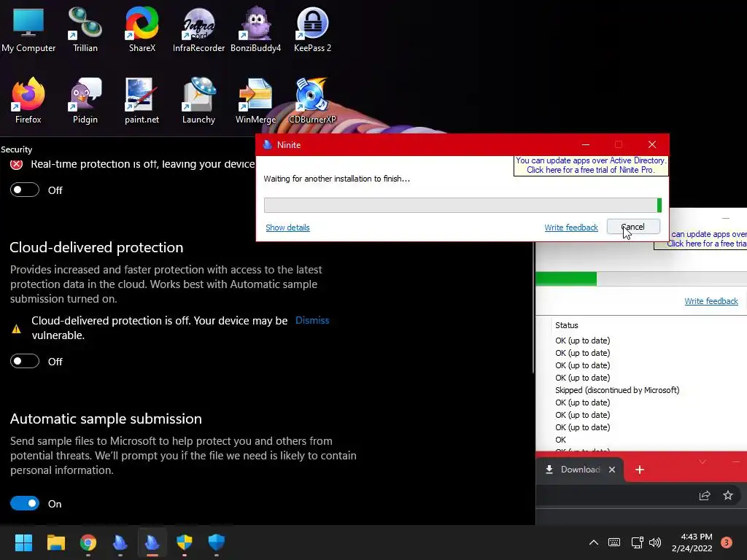The image size is (747, 560).
Task: Select the Trillian desktop shortcut
Action: pos(85,29)
